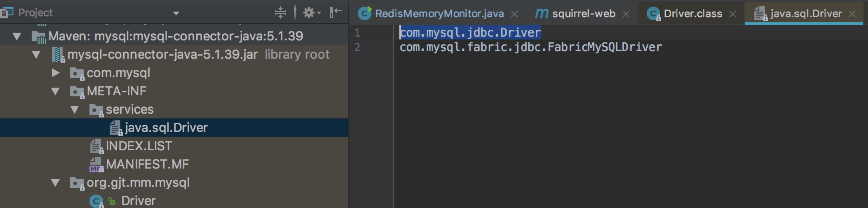Close the java.sql.Driver tab
This screenshot has height=208, width=868.
[x=852, y=14]
